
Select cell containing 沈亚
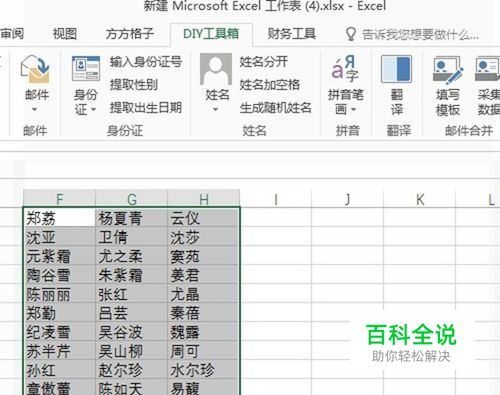coord(60,237)
